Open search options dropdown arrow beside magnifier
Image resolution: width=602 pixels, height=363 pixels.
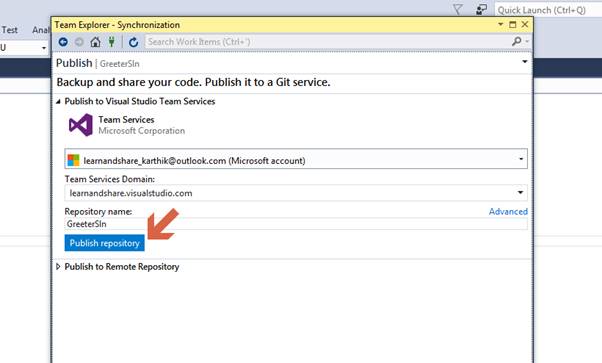pos(527,41)
